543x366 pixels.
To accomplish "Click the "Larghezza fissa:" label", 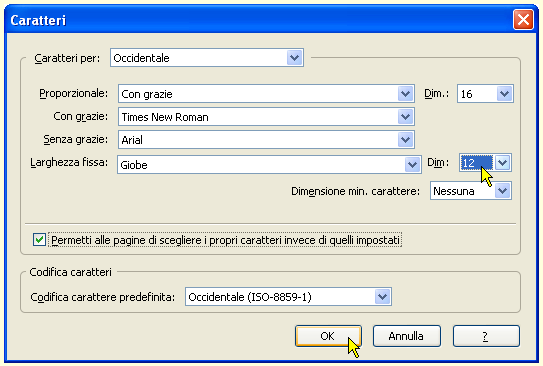I will coord(69,162).
